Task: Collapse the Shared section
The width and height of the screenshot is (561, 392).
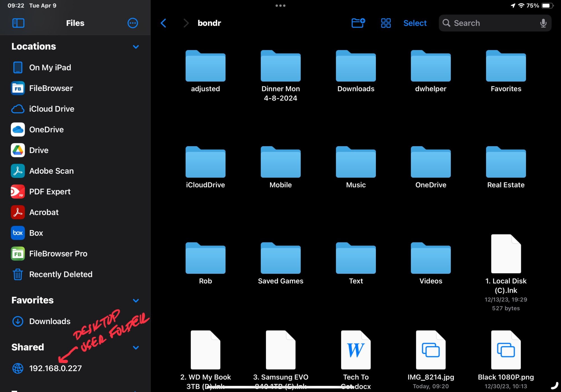Action: [x=136, y=347]
